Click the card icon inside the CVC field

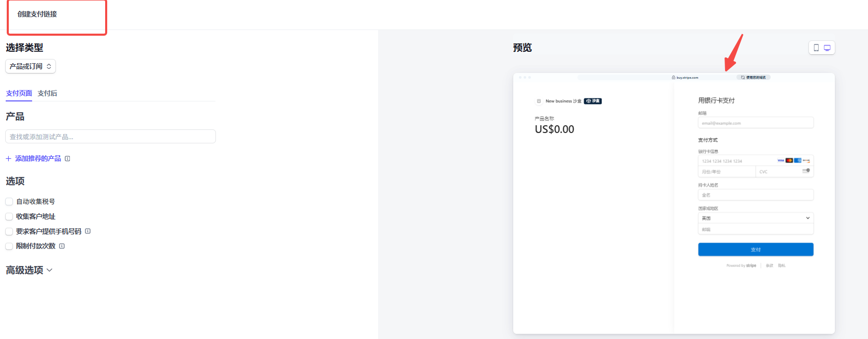(806, 171)
